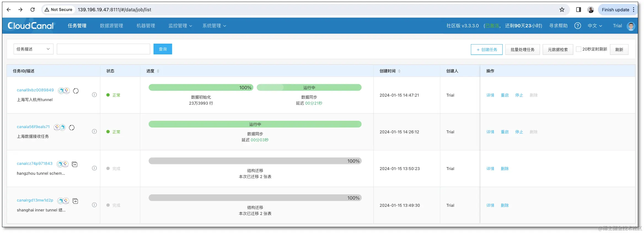Go forward in browser history
The height and width of the screenshot is (233, 644).
(20, 10)
